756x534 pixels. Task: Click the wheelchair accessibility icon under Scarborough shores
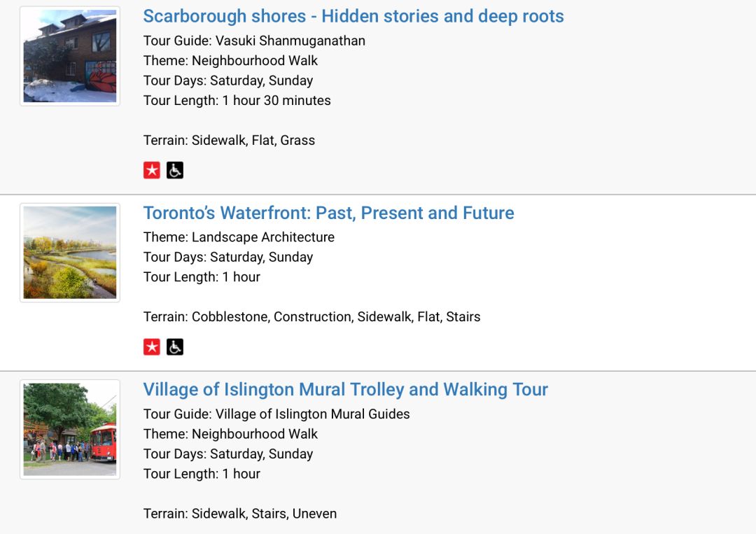coord(175,170)
